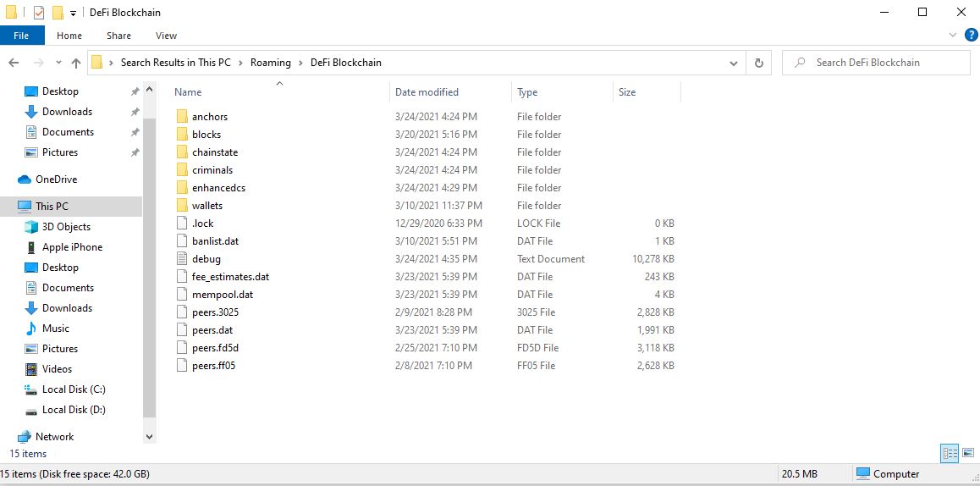The width and height of the screenshot is (980, 486).
Task: Switch to Details view icon
Action: point(950,453)
